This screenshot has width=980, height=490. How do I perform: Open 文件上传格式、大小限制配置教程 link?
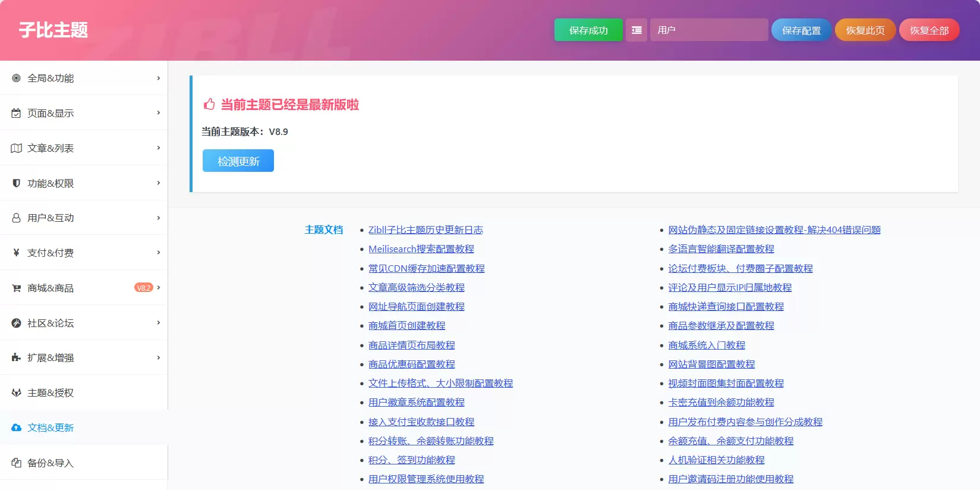pos(440,383)
